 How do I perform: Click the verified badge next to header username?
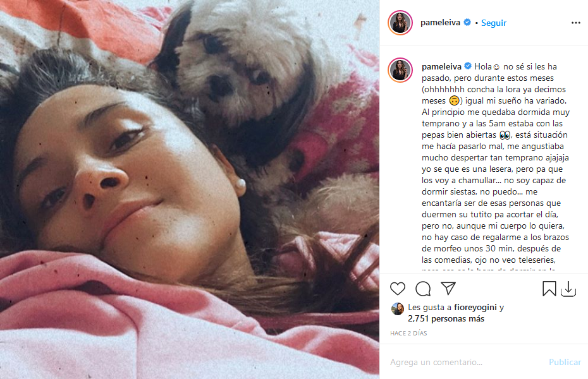click(x=467, y=23)
